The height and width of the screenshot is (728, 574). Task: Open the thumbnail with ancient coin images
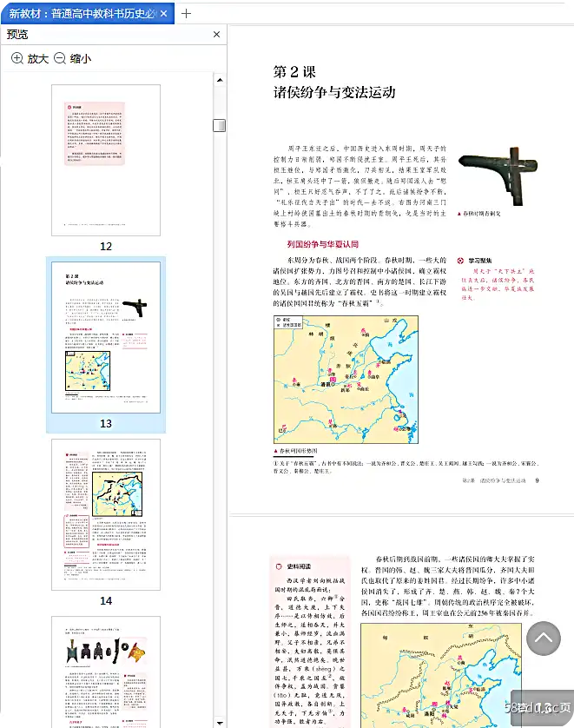coord(106,672)
